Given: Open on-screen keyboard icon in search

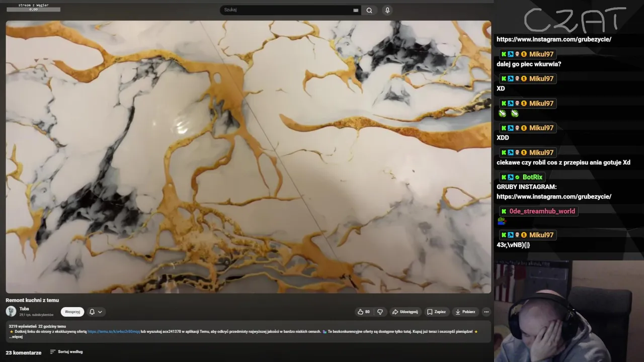Looking at the screenshot, I should [x=356, y=10].
